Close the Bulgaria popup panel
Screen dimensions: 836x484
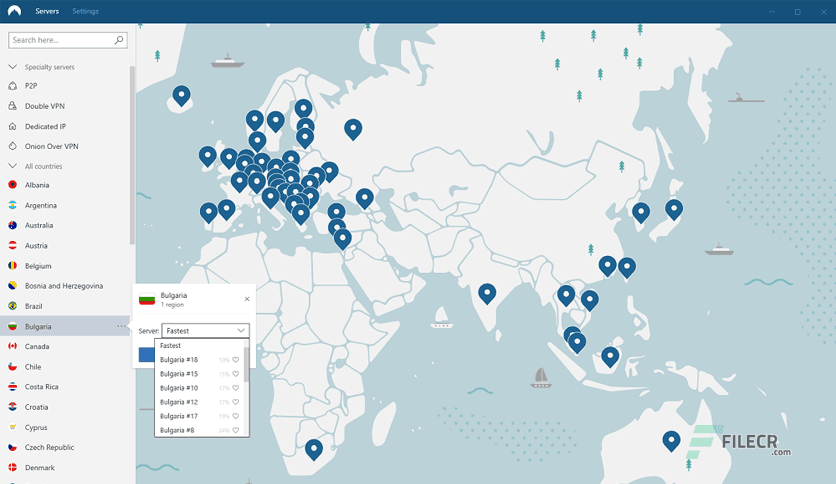point(247,299)
